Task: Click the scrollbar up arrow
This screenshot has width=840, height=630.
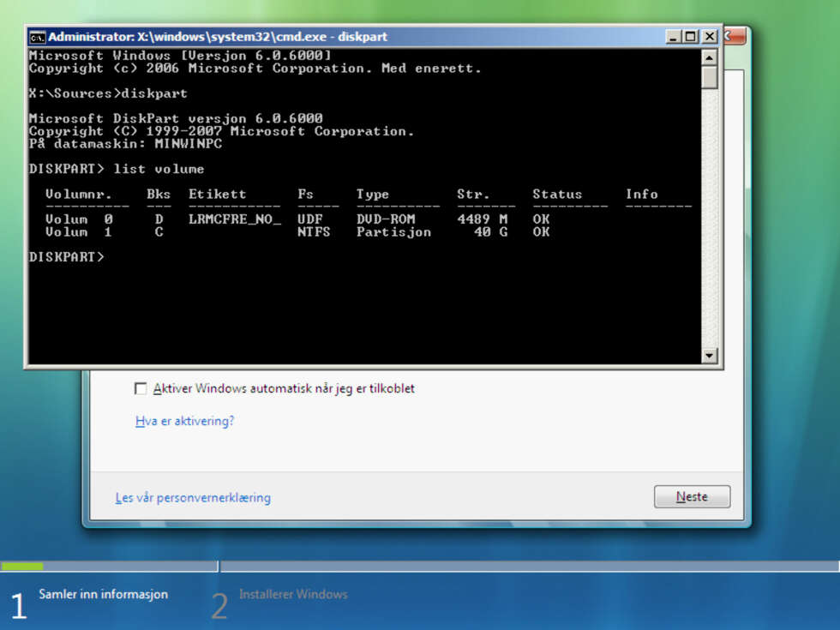Action: coord(710,57)
